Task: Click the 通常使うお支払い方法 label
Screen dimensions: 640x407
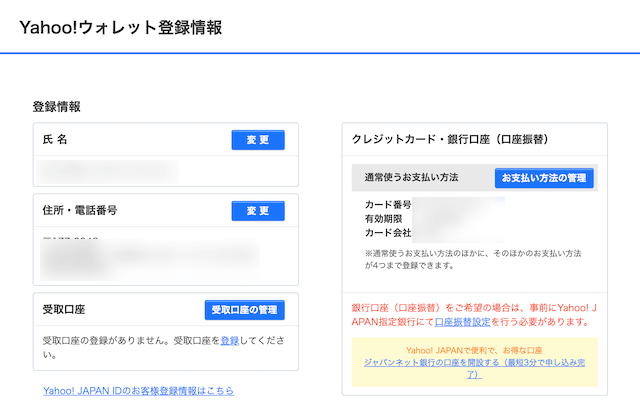Action: [411, 178]
